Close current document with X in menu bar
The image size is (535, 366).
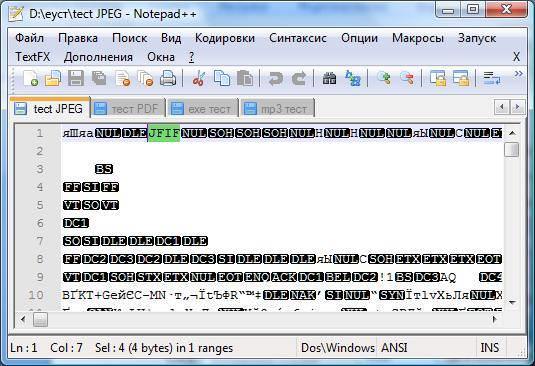(x=516, y=57)
